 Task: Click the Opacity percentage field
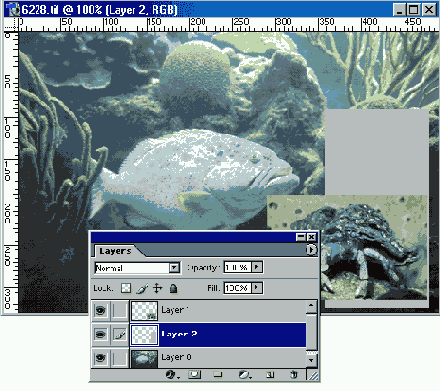tap(238, 267)
